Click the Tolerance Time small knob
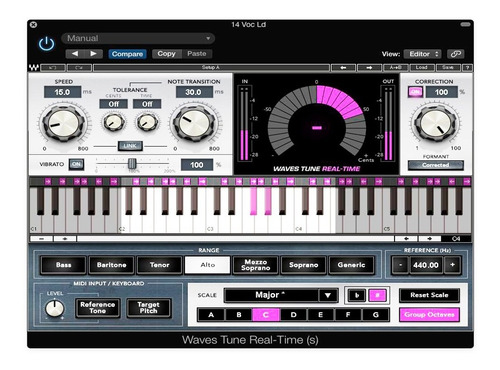 [147, 122]
